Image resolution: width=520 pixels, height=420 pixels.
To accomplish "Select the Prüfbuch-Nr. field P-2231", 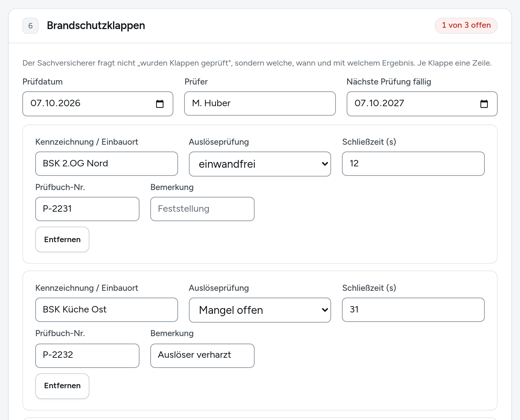I will [x=87, y=209].
